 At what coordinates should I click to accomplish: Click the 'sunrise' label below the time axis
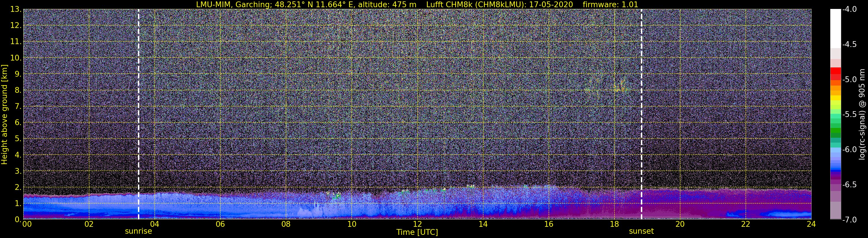click(138, 231)
